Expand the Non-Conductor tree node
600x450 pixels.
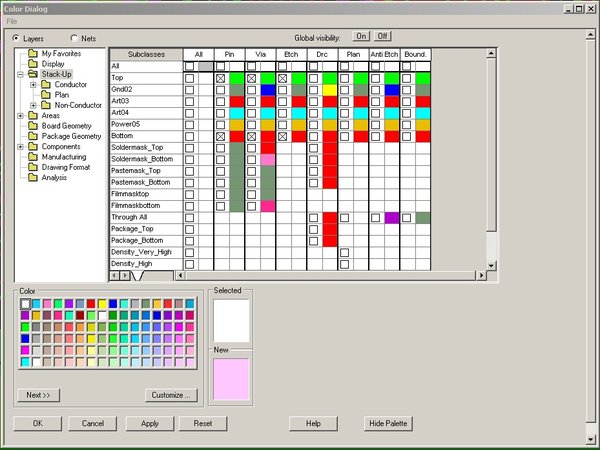(x=34, y=106)
